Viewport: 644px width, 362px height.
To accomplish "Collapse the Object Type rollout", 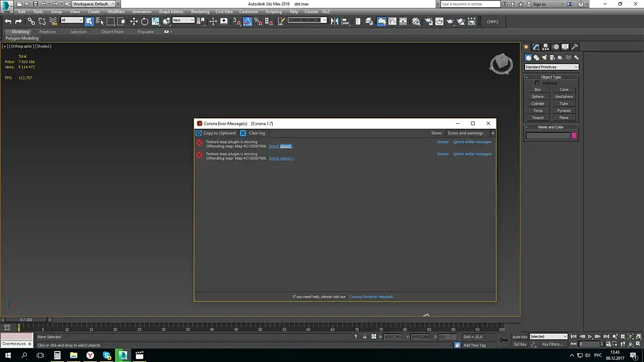I will [x=551, y=77].
